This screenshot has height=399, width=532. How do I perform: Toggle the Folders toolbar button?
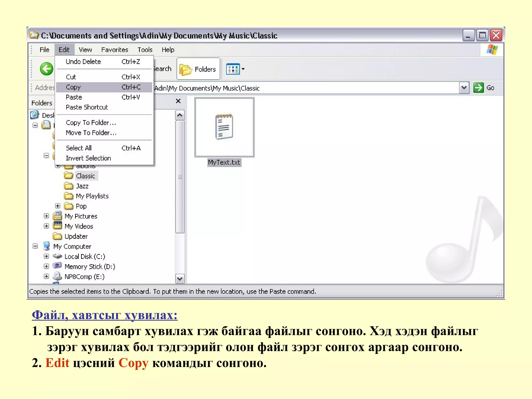click(198, 69)
